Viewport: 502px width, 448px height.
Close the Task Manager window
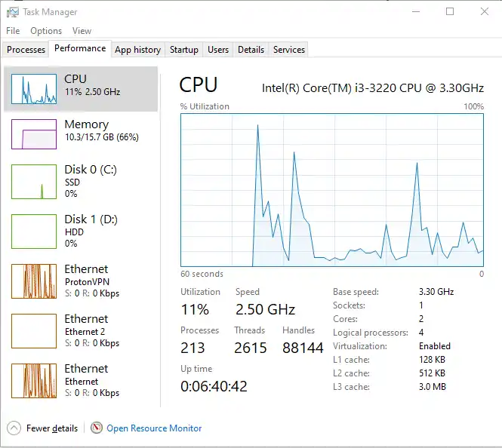pyautogui.click(x=485, y=12)
